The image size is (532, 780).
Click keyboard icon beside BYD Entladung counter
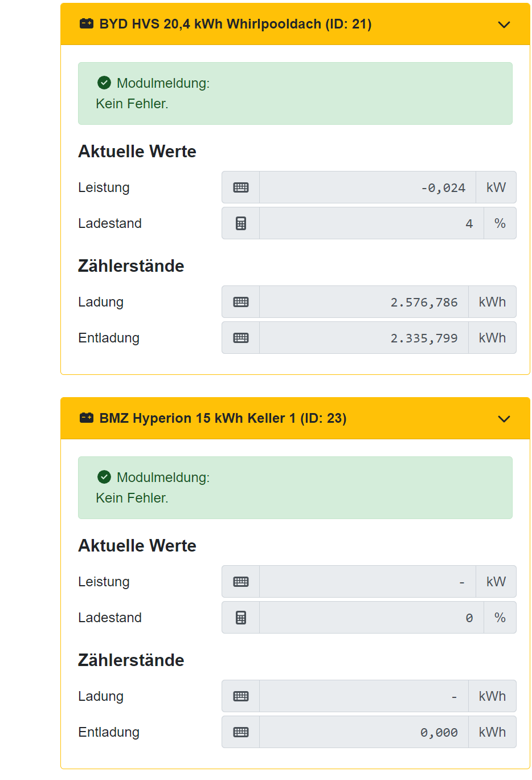pyautogui.click(x=241, y=338)
